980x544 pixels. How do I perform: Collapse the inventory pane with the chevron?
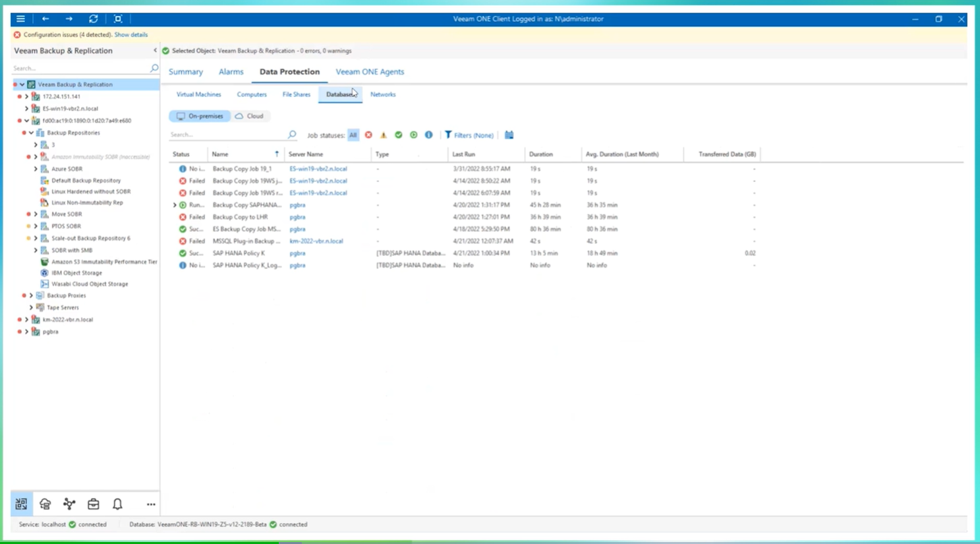point(156,50)
